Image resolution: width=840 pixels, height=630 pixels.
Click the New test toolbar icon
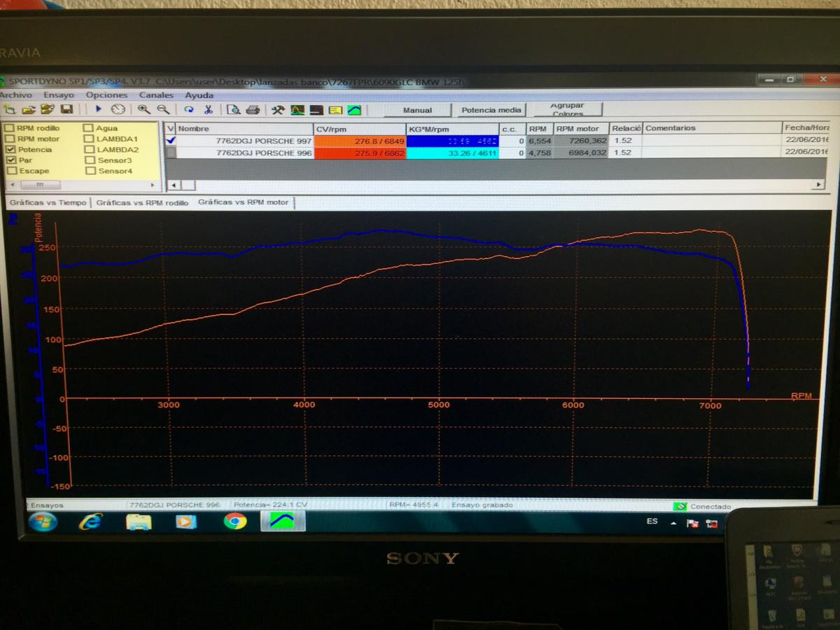9,109
